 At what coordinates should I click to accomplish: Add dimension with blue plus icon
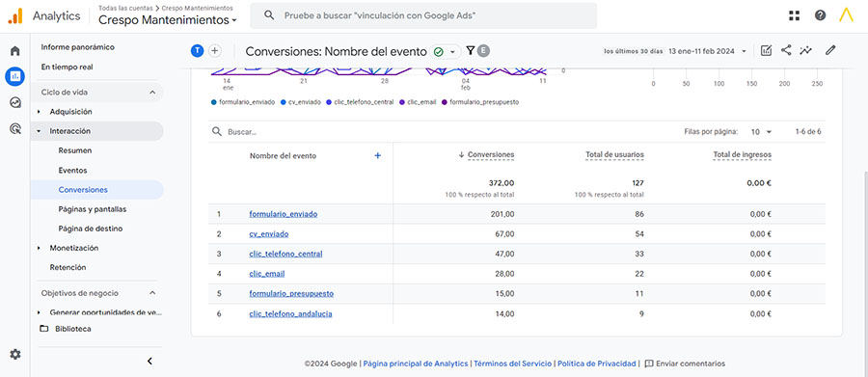click(377, 156)
